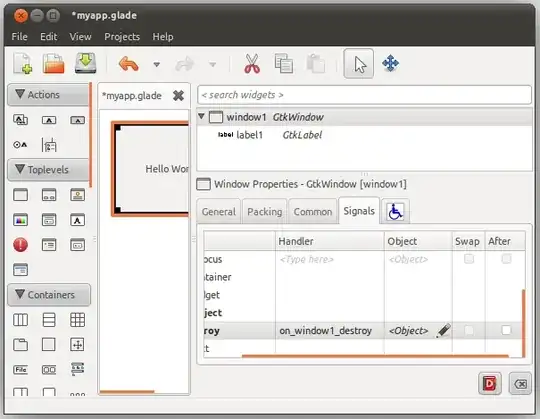The image size is (540, 419).
Task: Open the Undo history dropdown arrow
Action: (156, 64)
